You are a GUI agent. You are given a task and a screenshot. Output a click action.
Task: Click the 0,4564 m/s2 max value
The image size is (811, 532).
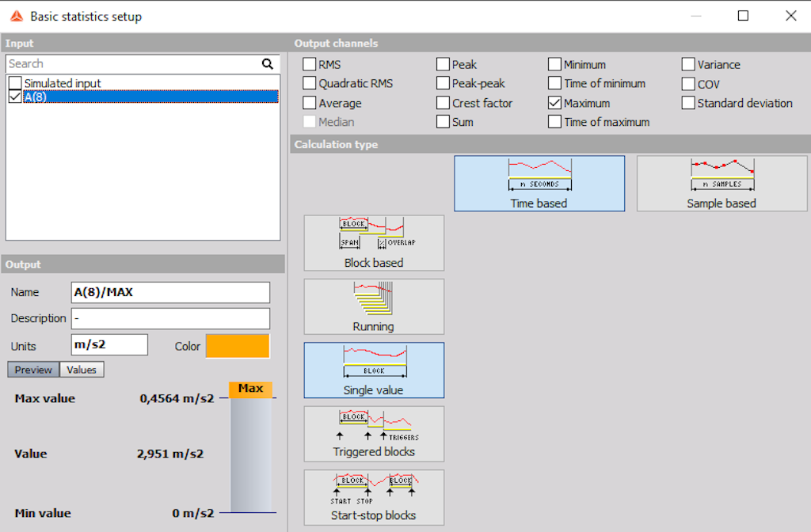[x=177, y=399]
